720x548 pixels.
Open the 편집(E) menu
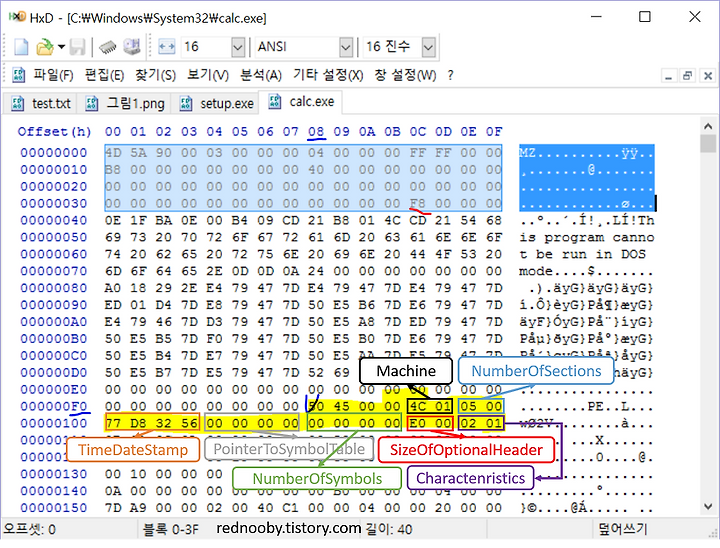pos(104,75)
